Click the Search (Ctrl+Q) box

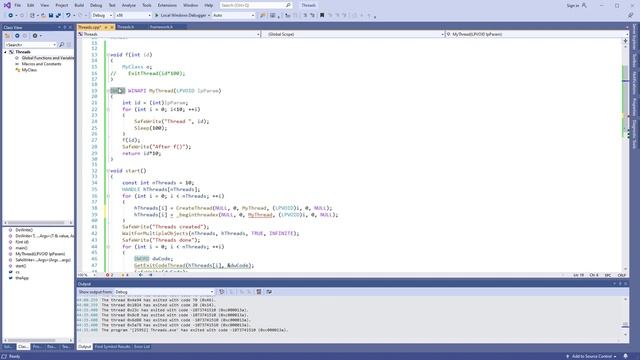click(x=256, y=5)
